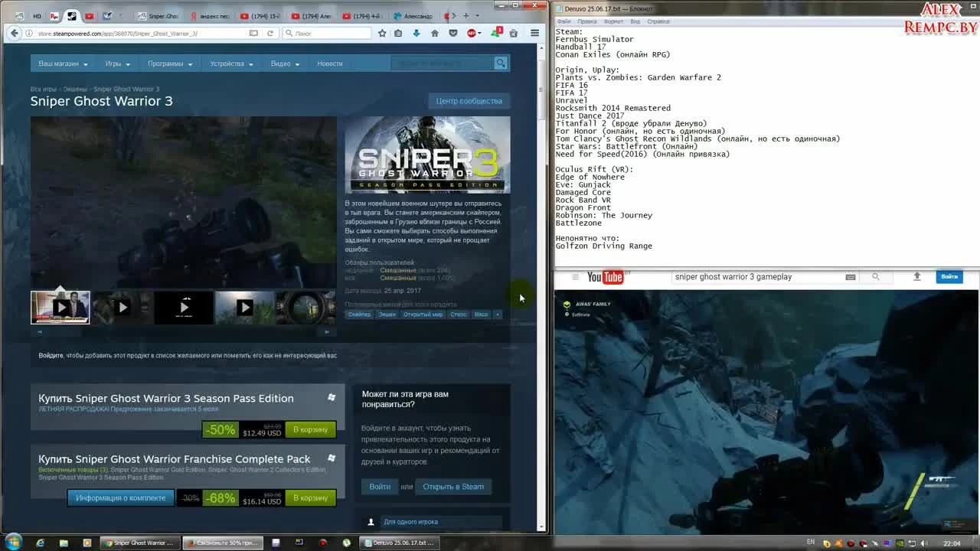This screenshot has width=980, height=551.
Task: Open the 'Файл' menu in Notepad
Action: pyautogui.click(x=564, y=21)
